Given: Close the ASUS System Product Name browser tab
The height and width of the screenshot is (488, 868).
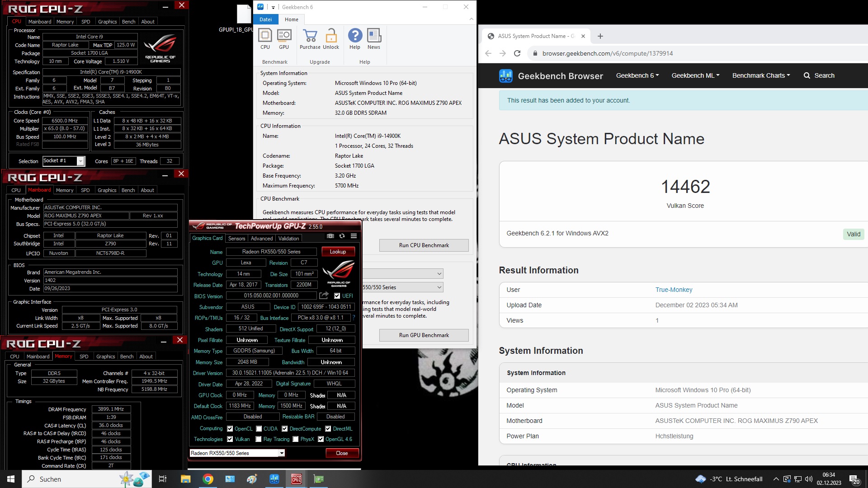Looking at the screenshot, I should click(x=583, y=36).
